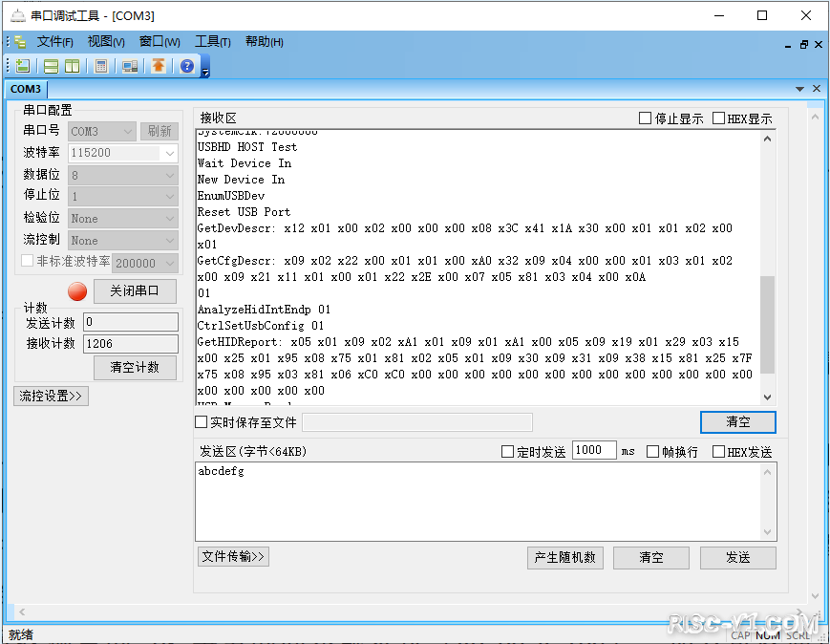Toggle the 帧换行 checkbox
Viewport: 830px width, 644px height.
point(652,452)
